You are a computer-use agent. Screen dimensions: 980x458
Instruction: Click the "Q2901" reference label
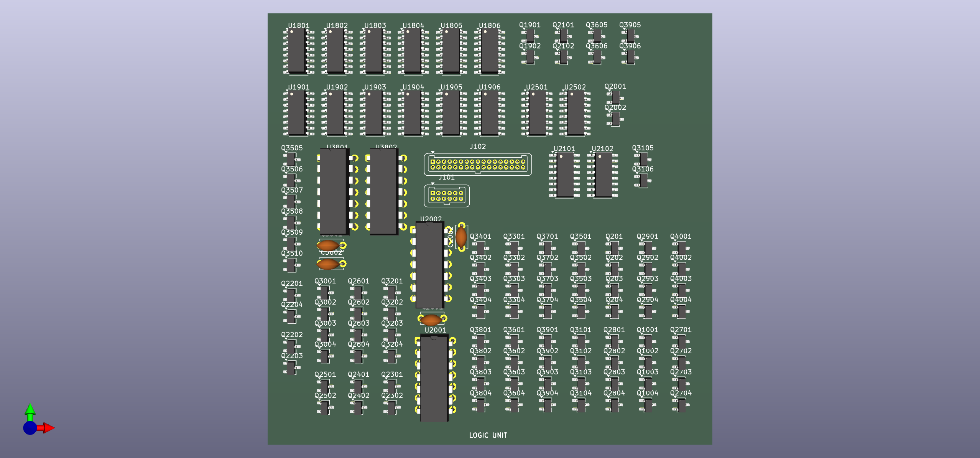[x=647, y=237]
